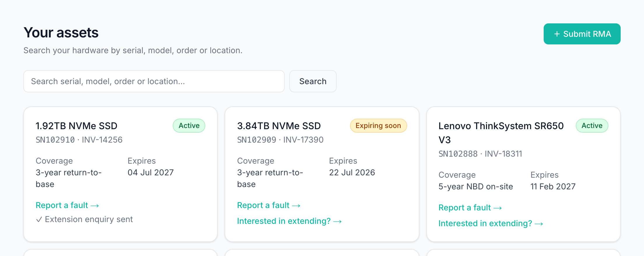Image resolution: width=644 pixels, height=256 pixels.
Task: Click expiry date 11 Feb 2027
Action: tap(553, 186)
